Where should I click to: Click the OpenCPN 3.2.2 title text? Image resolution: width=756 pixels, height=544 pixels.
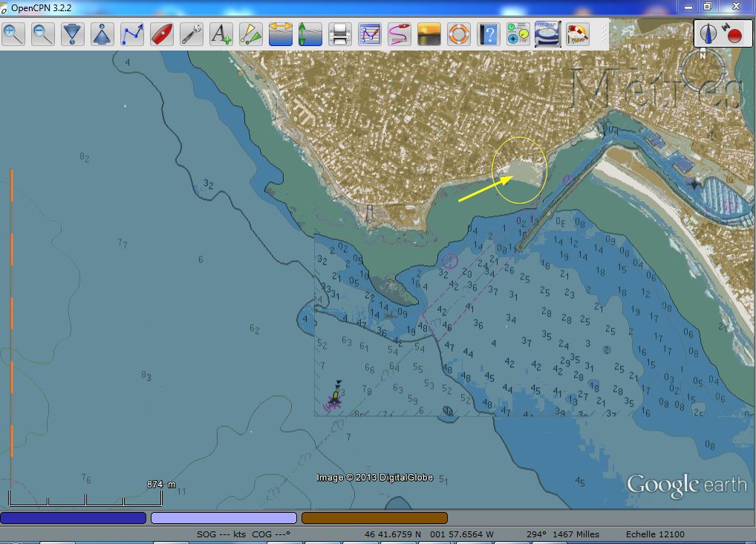coord(41,7)
